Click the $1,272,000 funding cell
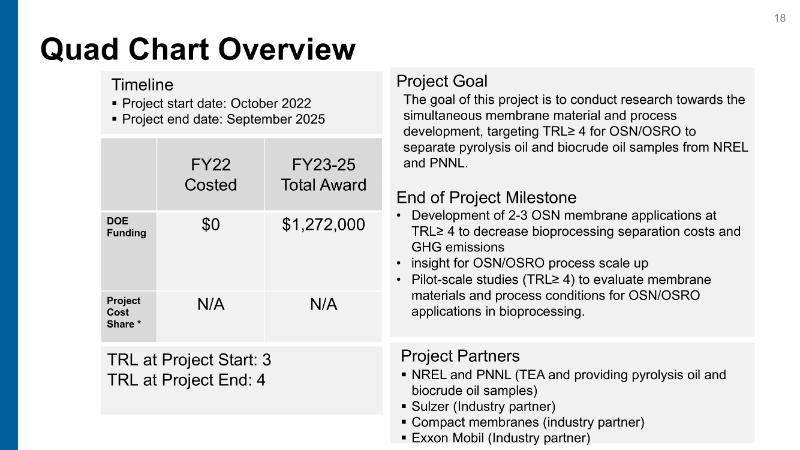Screen dimensions: 800x450 (323, 225)
